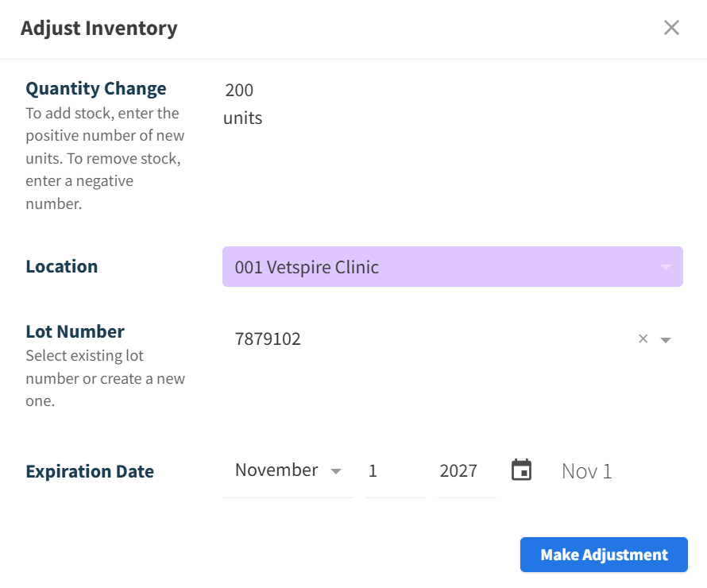Click the units text below quantity
The height and width of the screenshot is (588, 707).
(x=242, y=118)
